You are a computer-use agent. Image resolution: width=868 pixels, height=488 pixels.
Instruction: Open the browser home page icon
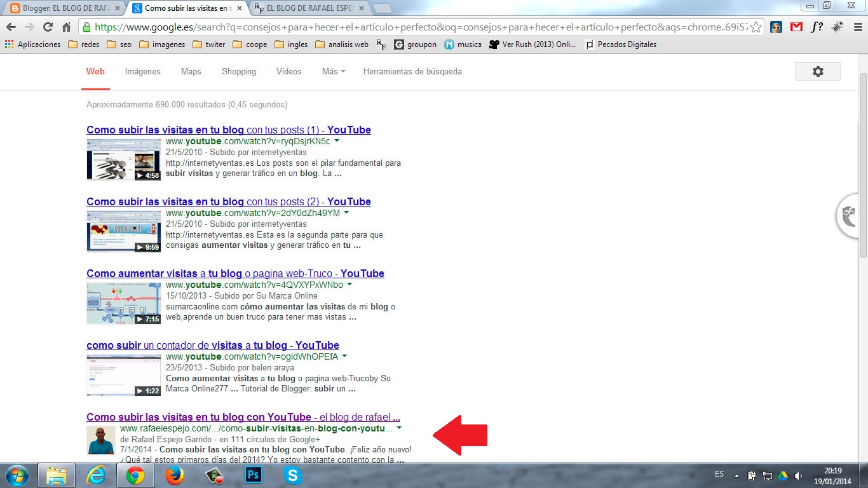66,27
